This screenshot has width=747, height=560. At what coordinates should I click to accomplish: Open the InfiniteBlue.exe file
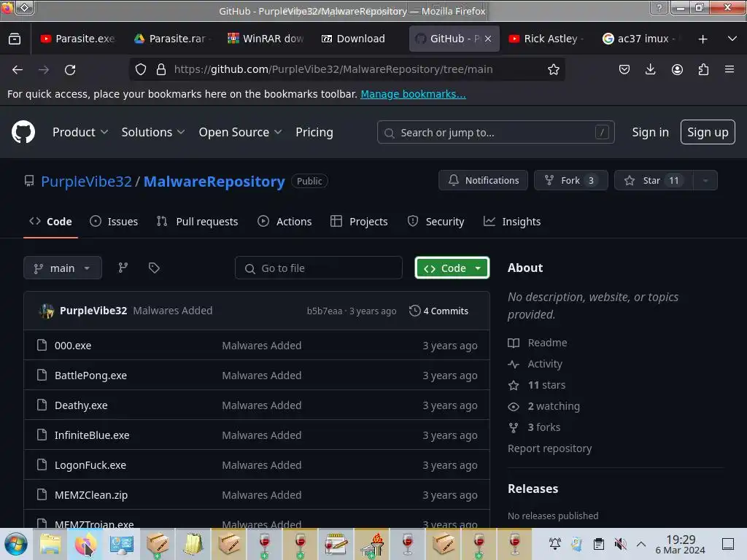92,435
